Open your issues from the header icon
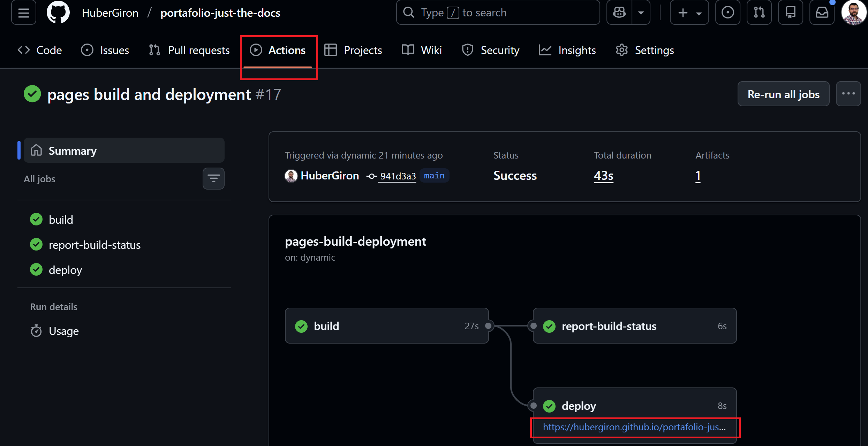This screenshot has width=868, height=446. tap(728, 12)
